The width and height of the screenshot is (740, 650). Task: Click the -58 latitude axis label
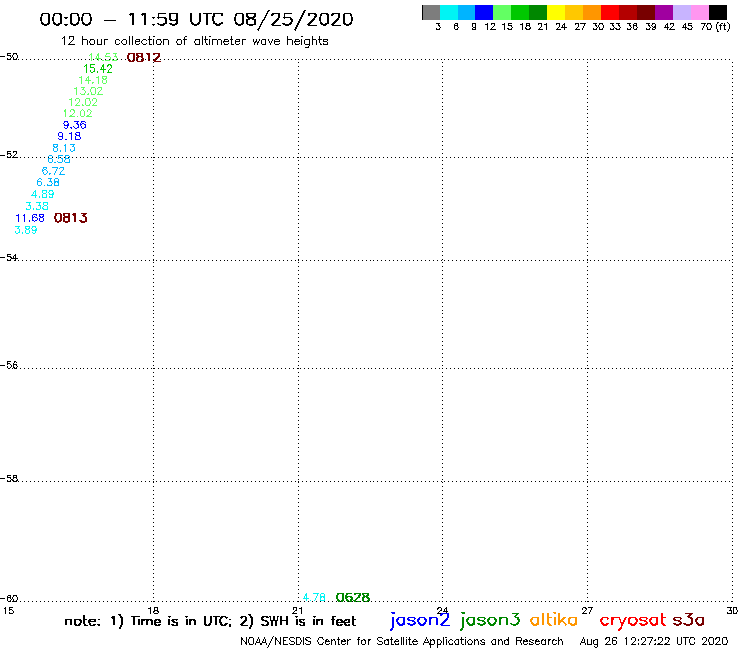click(x=9, y=479)
